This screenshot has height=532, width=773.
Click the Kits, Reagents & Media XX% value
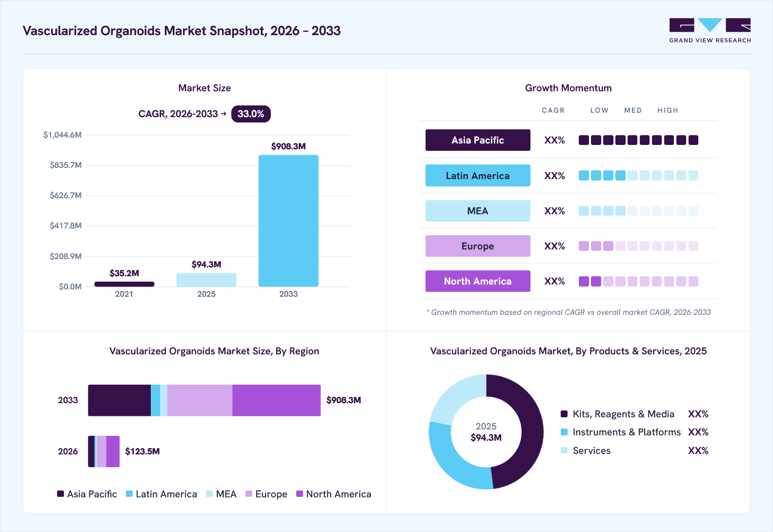(698, 414)
